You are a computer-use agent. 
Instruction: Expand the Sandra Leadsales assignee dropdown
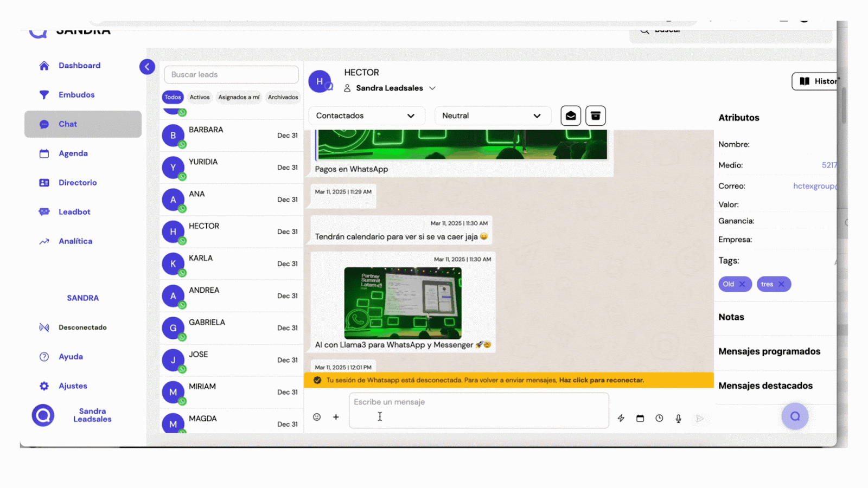pos(432,88)
